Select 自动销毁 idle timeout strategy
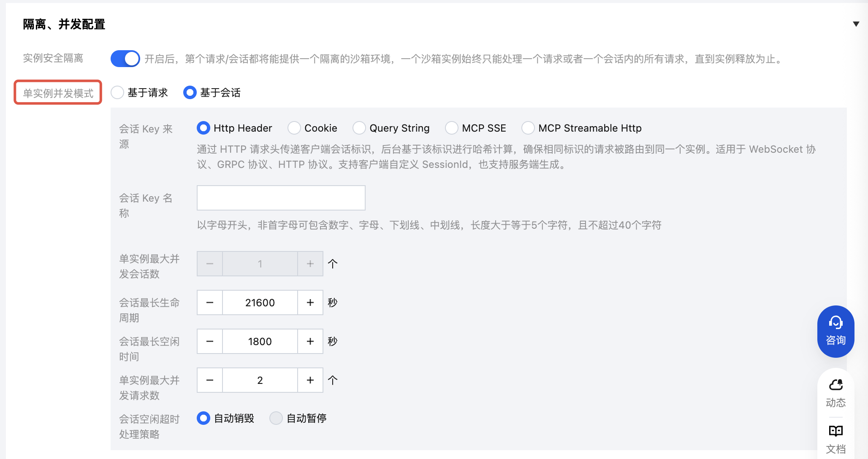 click(x=203, y=418)
